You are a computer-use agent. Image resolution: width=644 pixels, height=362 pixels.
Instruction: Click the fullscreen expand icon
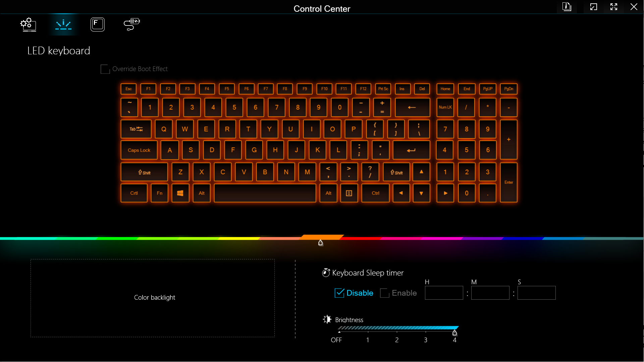(614, 7)
